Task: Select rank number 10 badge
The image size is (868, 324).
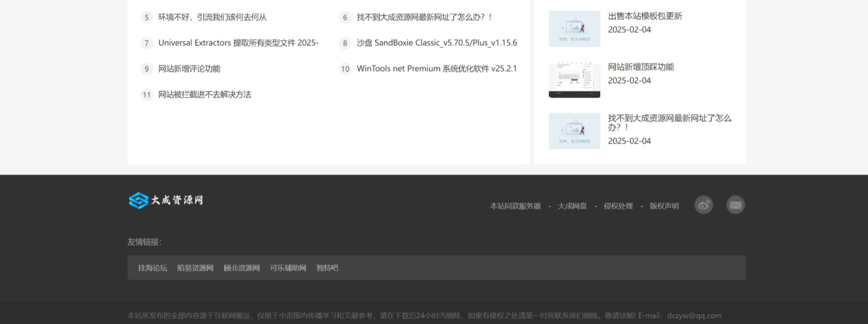Action: pos(345,69)
